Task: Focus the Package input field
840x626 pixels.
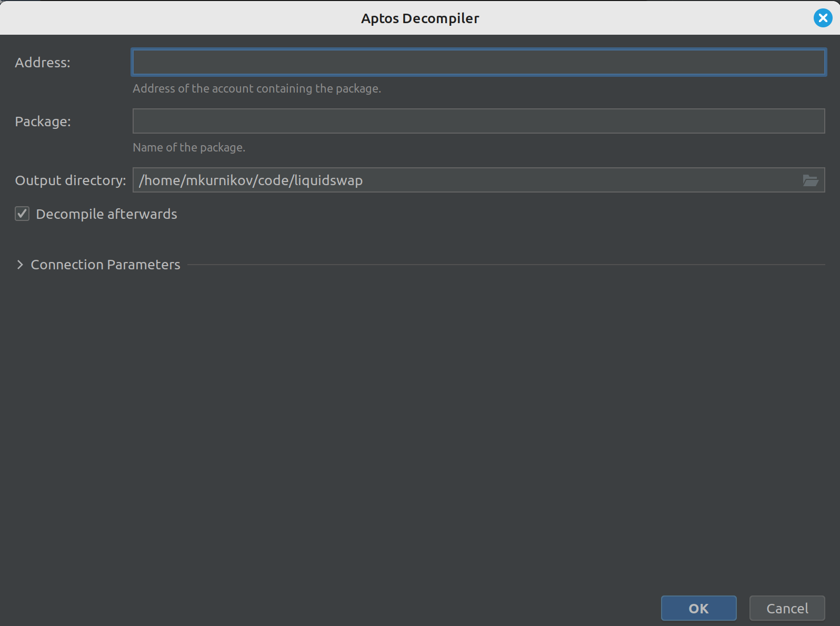Action: coord(478,121)
